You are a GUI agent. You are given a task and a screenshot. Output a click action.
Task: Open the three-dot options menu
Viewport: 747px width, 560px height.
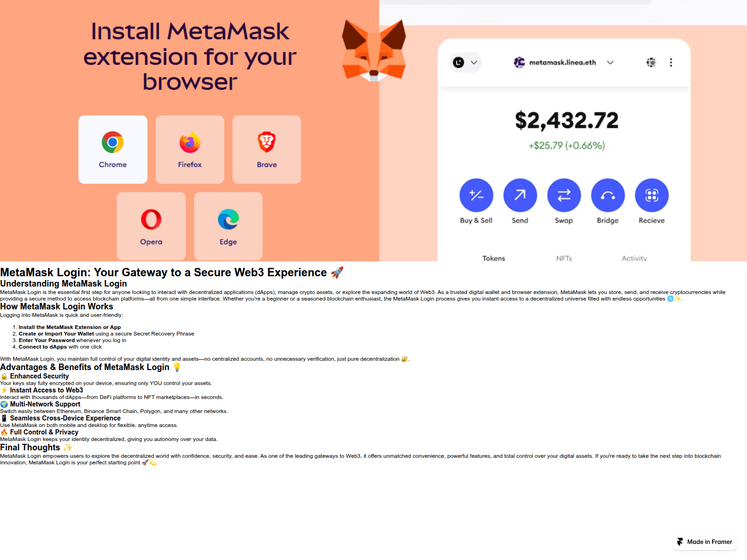point(671,62)
